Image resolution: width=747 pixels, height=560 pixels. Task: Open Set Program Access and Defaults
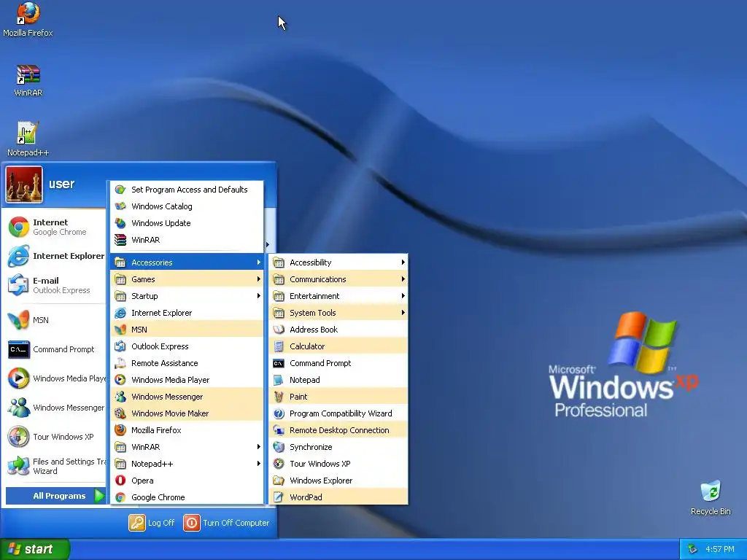tap(187, 190)
